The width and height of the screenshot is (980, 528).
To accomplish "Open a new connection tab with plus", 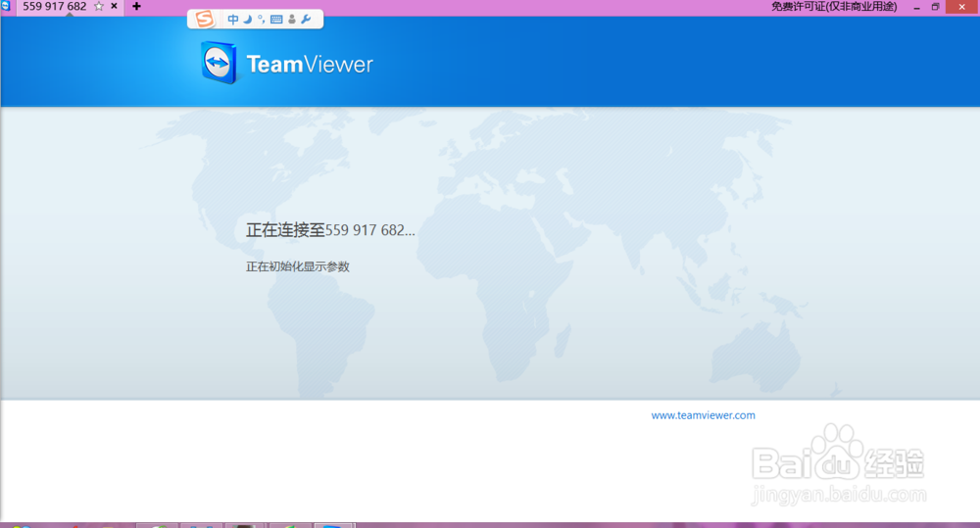I will pos(136,6).
